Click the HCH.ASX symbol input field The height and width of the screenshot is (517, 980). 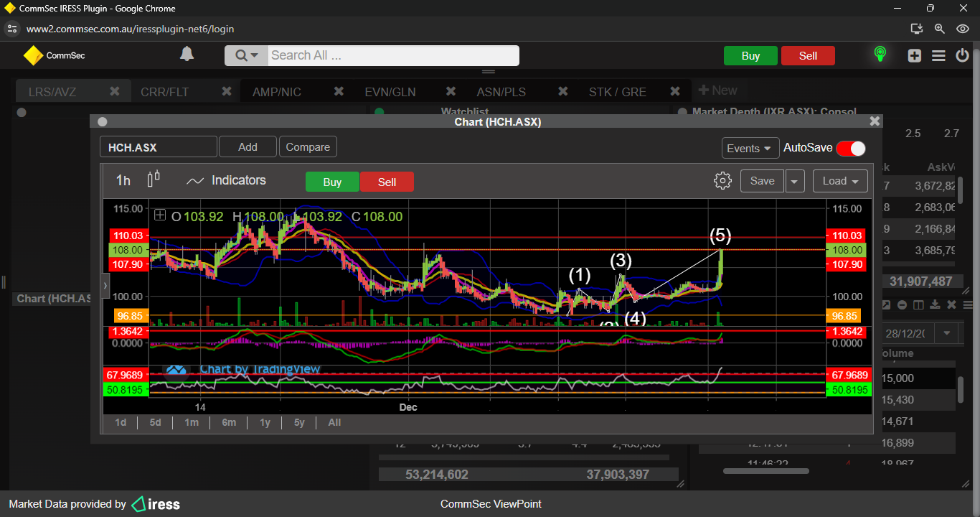click(158, 147)
